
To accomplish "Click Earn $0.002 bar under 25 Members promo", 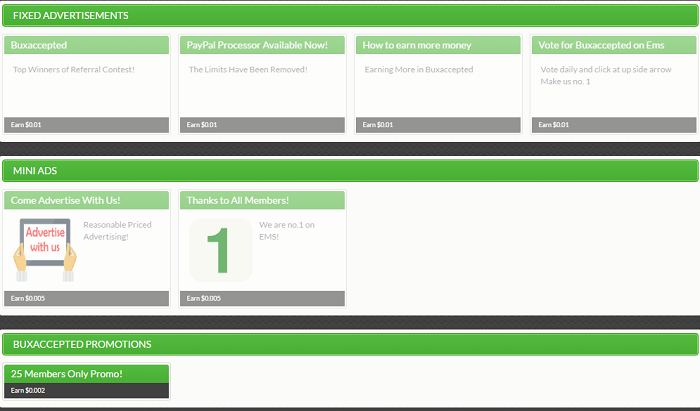I will pos(86,390).
